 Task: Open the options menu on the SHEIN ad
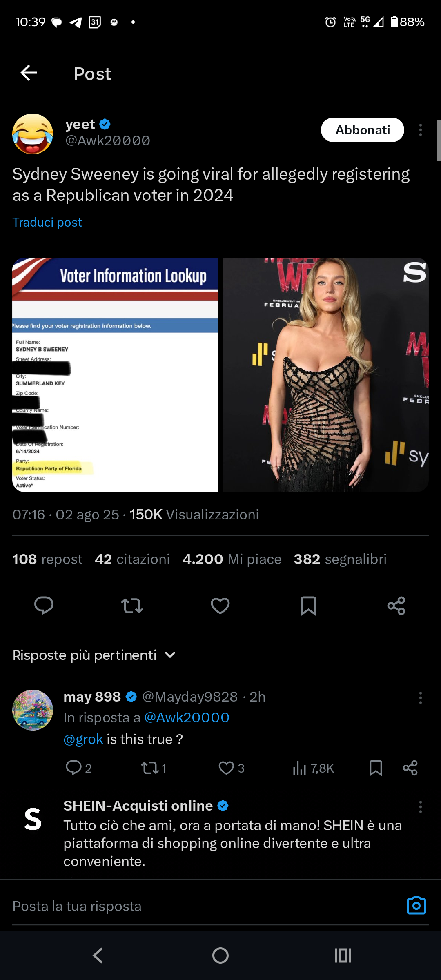[420, 807]
